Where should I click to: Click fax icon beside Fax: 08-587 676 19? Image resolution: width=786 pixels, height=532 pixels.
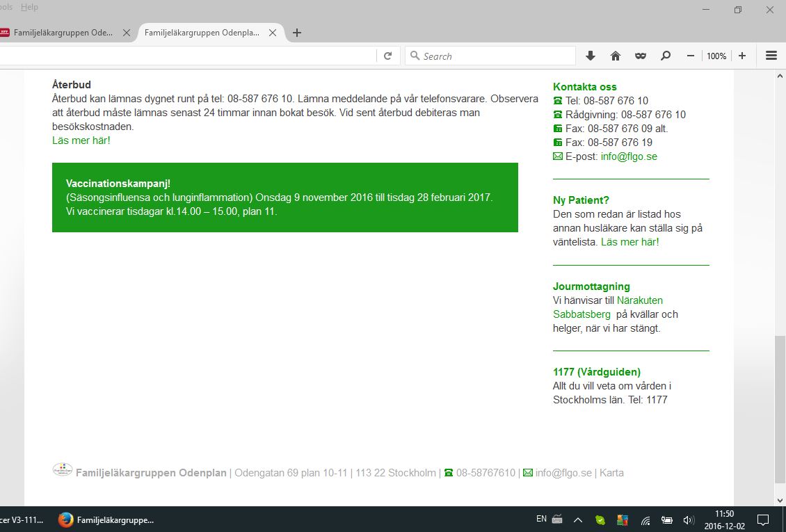[x=558, y=143]
